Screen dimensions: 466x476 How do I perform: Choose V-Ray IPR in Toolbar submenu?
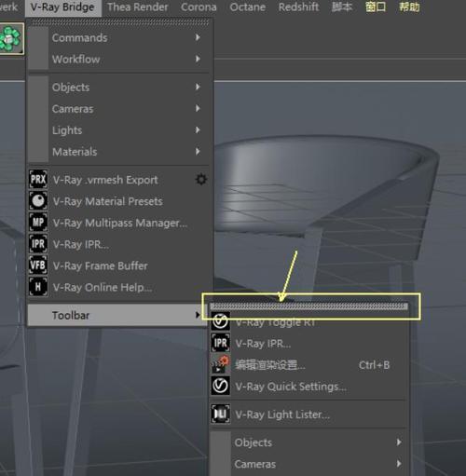point(308,344)
